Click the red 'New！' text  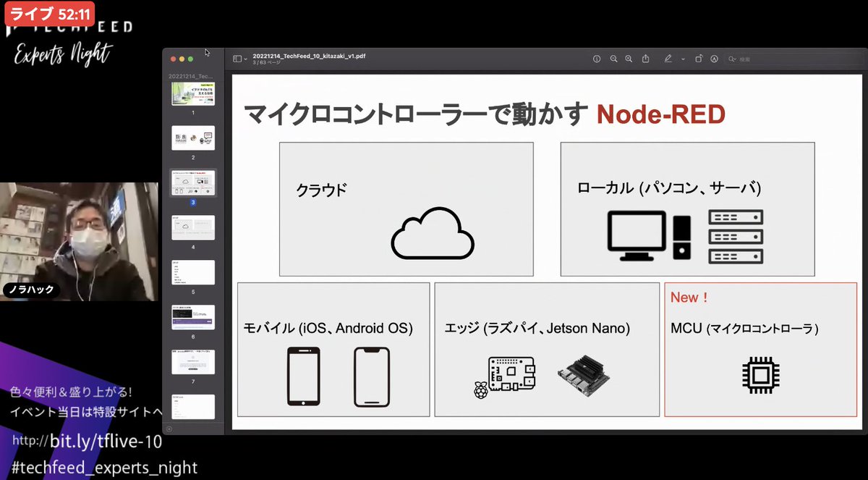click(x=690, y=298)
